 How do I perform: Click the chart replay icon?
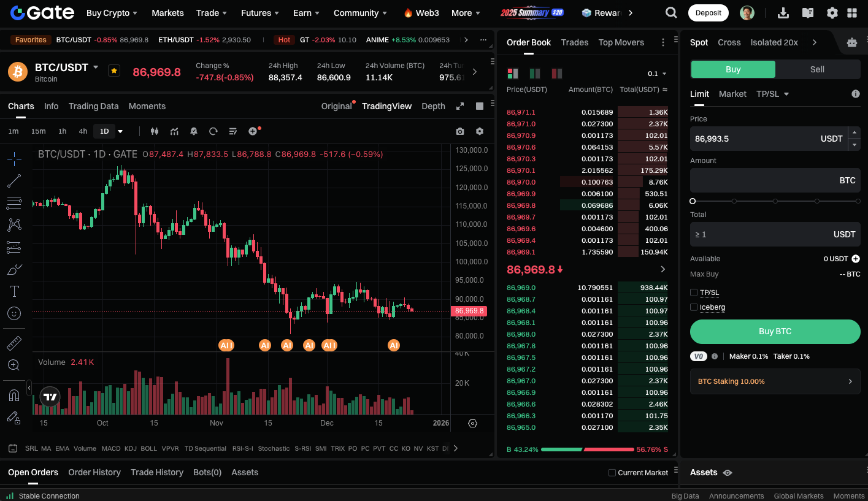213,131
